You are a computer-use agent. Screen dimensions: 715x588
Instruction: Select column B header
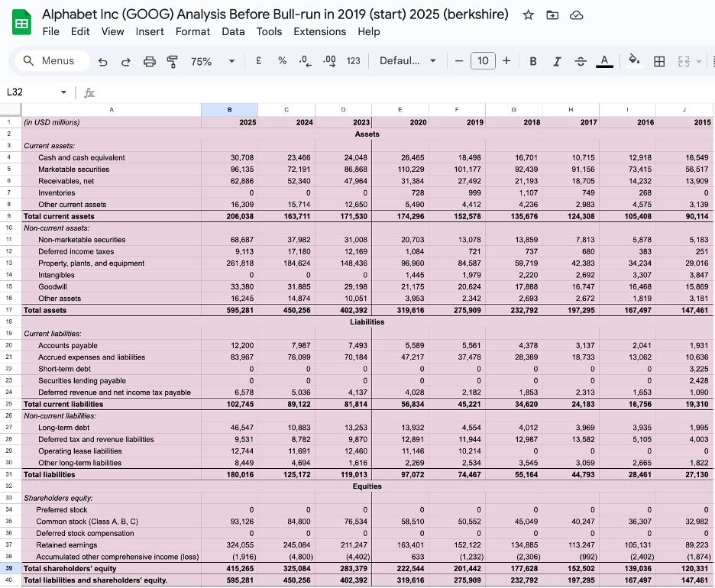pos(229,109)
